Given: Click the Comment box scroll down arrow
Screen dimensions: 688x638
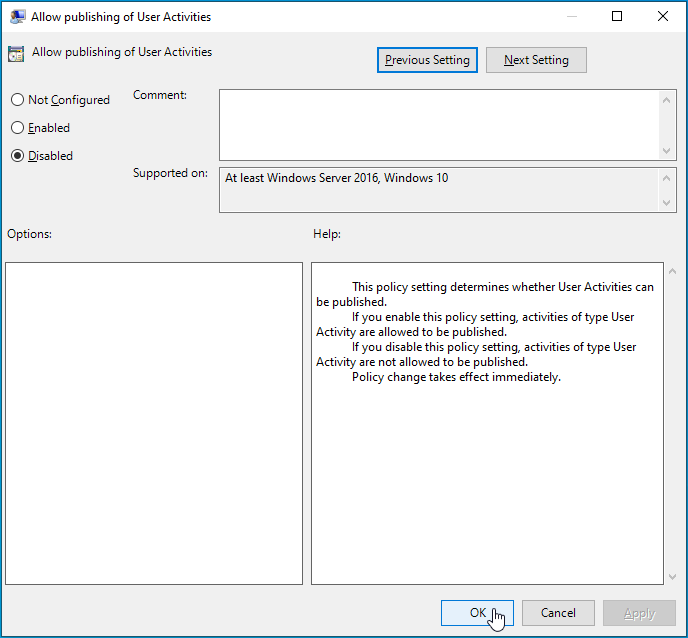Looking at the screenshot, I should point(668,150).
